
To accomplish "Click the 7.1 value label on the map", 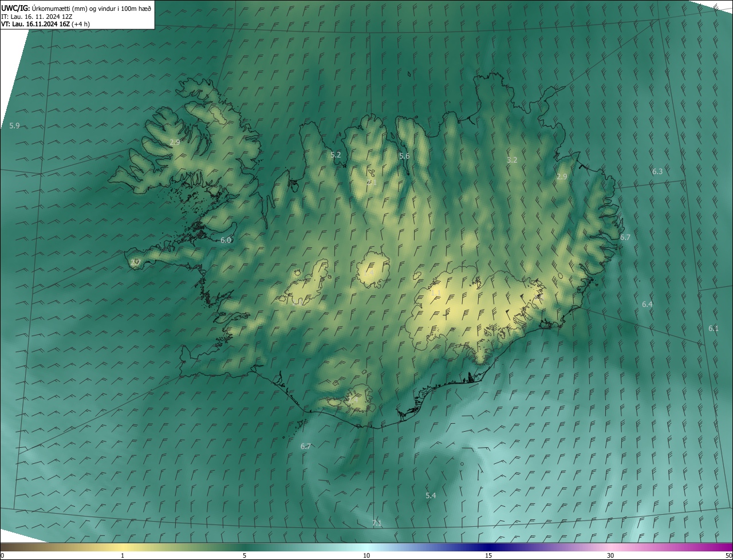I will point(377,523).
